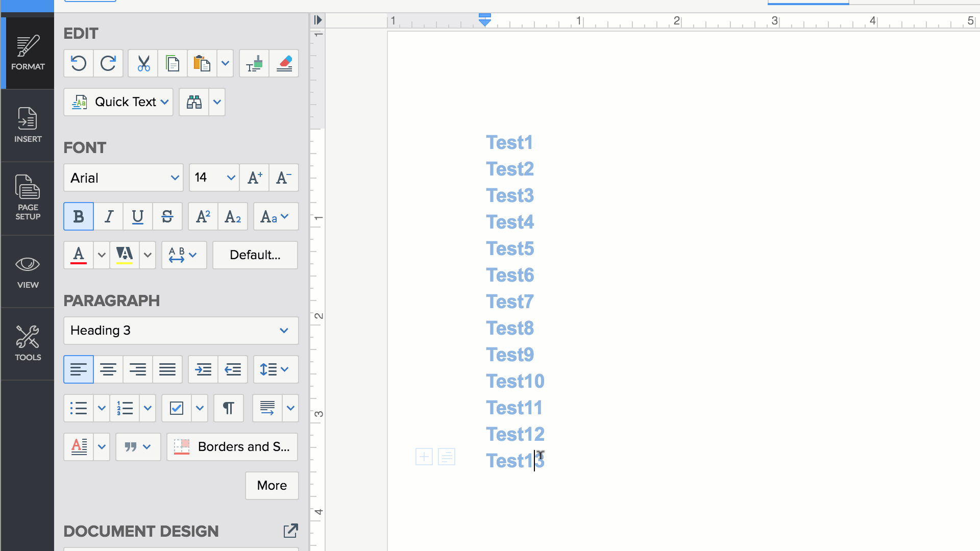
Task: Open Find binoculars tool
Action: pos(194,102)
